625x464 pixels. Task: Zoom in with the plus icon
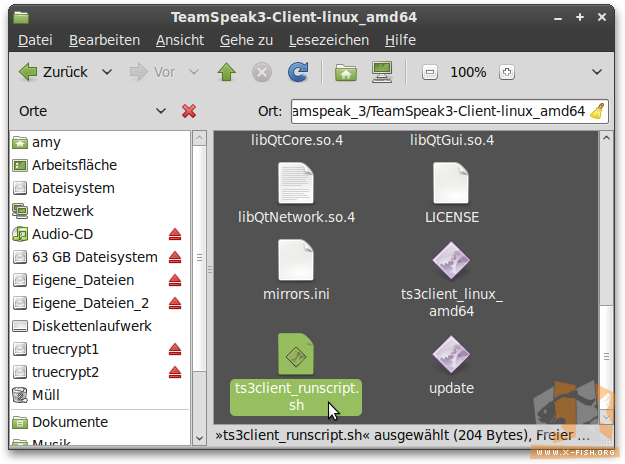coord(507,73)
